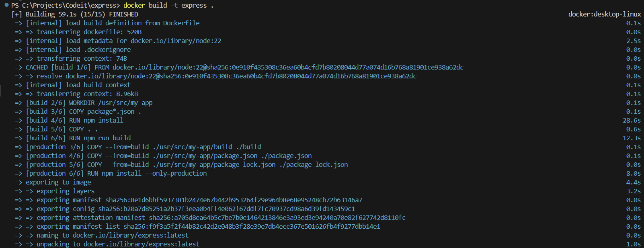Click the unpacking to docker.io/library/express:latest line
The image size is (644, 248).
pos(107,244)
